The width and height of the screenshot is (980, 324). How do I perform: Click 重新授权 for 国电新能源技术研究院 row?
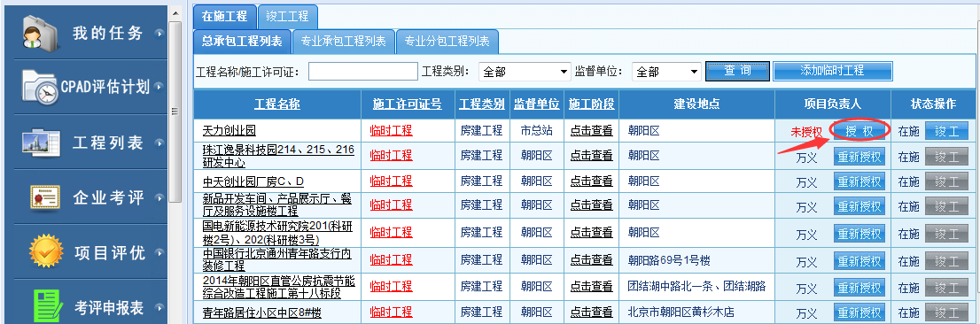859,234
